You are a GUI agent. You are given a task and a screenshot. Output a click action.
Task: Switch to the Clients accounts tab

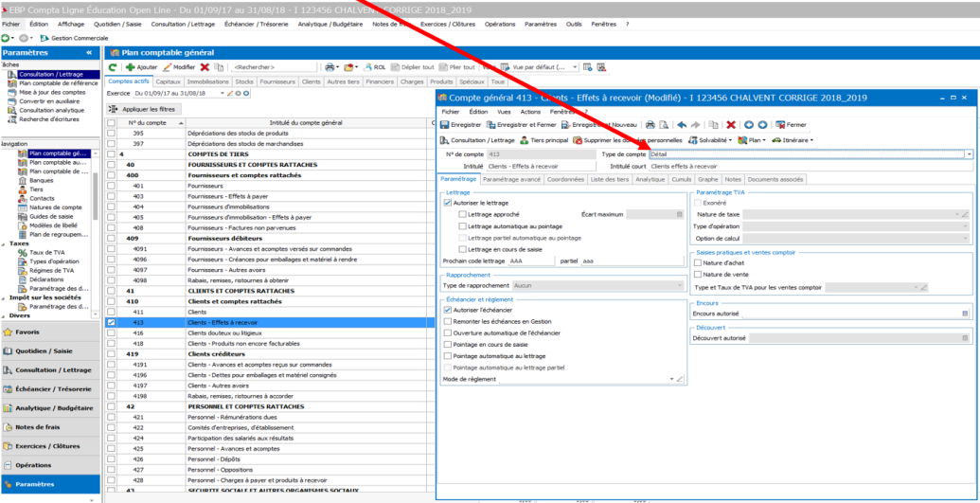click(311, 81)
